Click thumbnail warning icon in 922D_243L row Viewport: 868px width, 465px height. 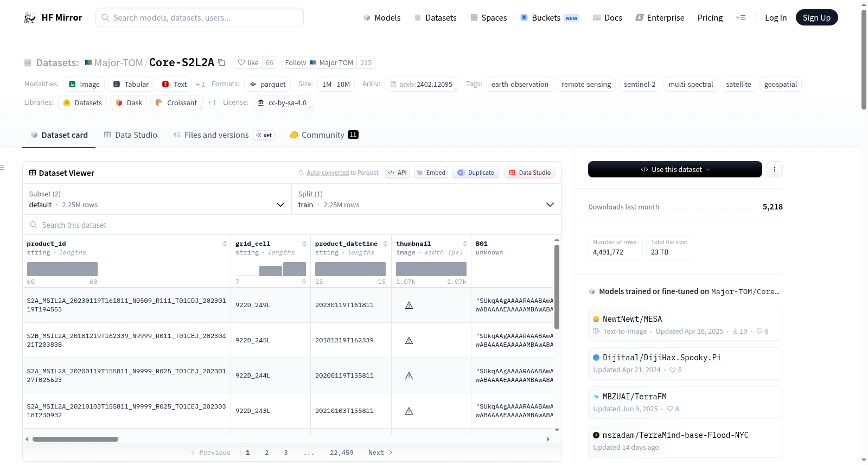(x=409, y=411)
